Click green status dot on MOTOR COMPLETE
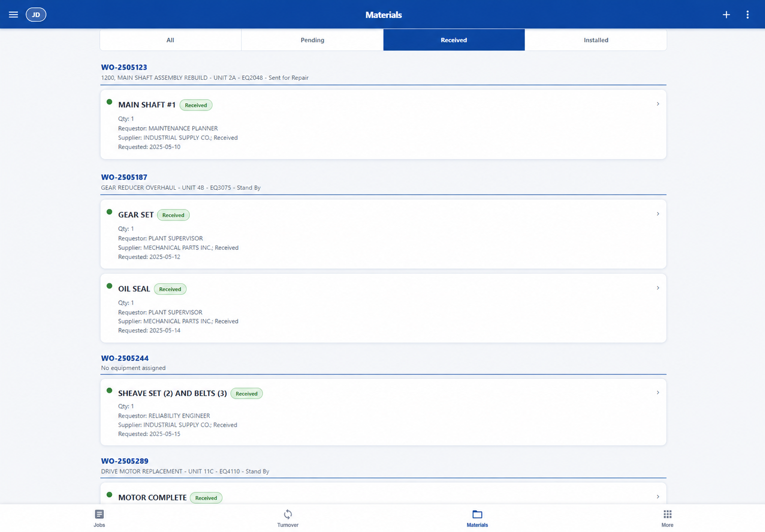The height and width of the screenshot is (532, 765). pyautogui.click(x=109, y=494)
